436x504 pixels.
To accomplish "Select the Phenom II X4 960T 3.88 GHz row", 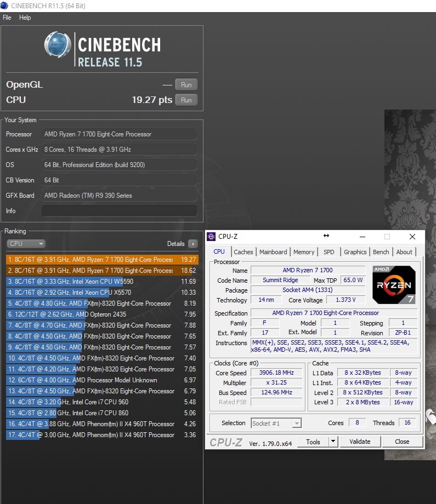I will pyautogui.click(x=102, y=423).
